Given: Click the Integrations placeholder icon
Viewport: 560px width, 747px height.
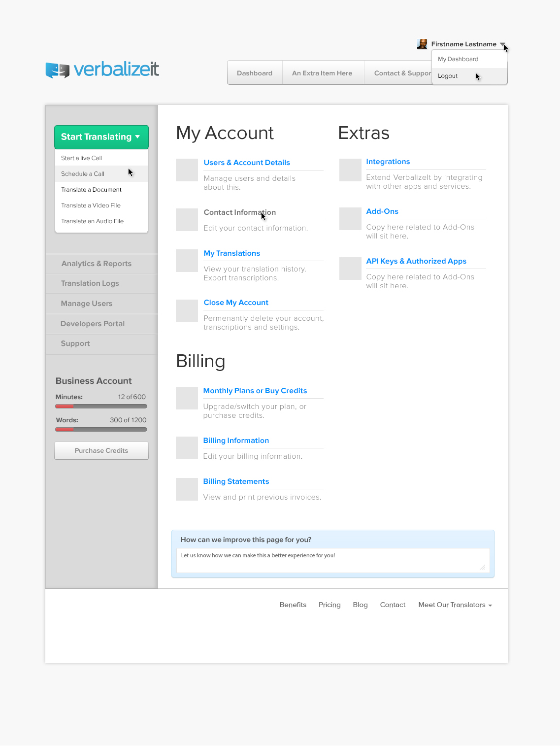Looking at the screenshot, I should pos(350,170).
